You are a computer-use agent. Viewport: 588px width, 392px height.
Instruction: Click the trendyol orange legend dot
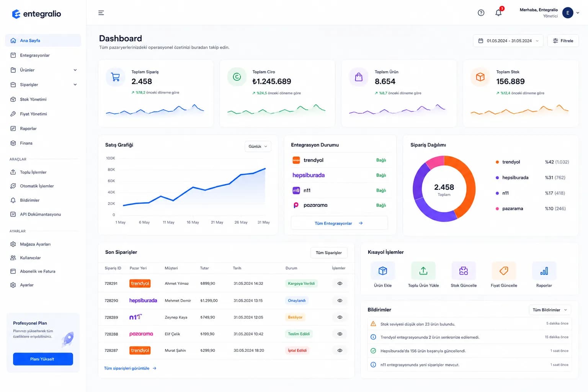(x=497, y=162)
